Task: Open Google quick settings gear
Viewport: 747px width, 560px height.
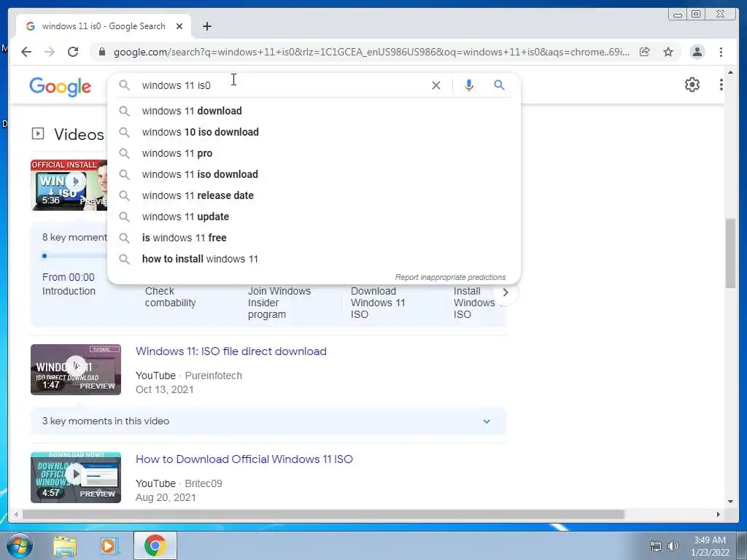Action: [x=692, y=85]
